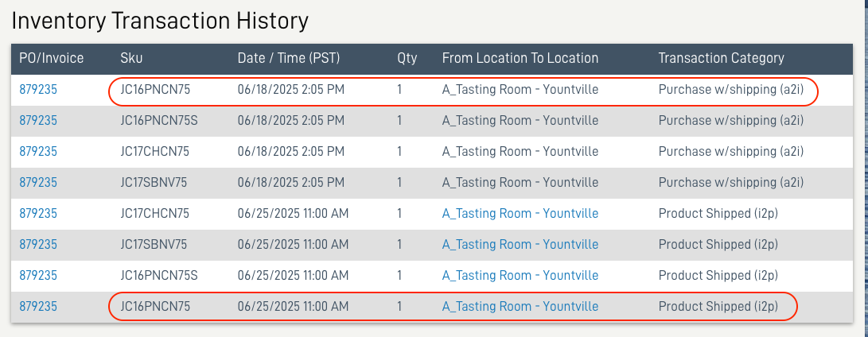Click the From Location To Location header
Viewport: 868px width, 337px height.
[520, 58]
